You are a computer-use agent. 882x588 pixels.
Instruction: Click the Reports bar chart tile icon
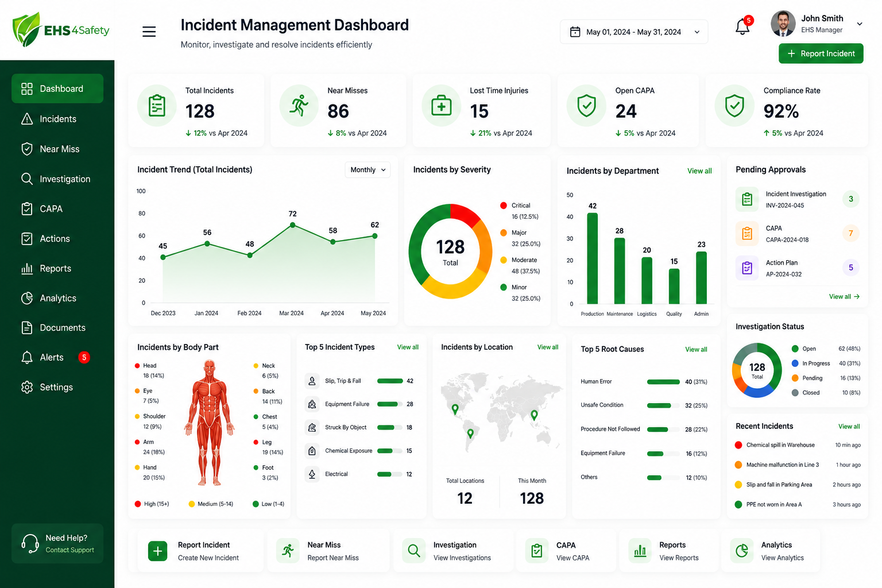tap(640, 551)
